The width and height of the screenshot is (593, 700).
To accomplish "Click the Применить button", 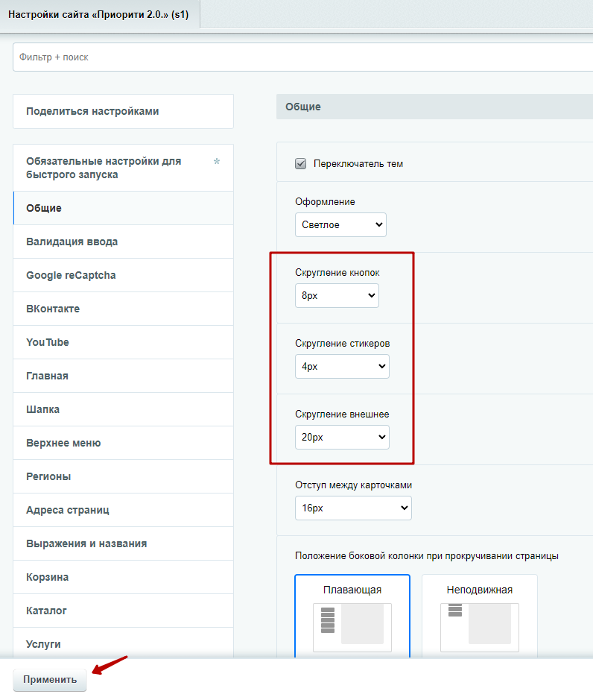I will pyautogui.click(x=50, y=679).
